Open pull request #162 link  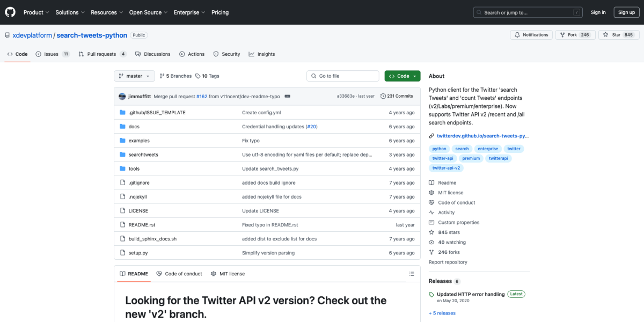pos(201,96)
